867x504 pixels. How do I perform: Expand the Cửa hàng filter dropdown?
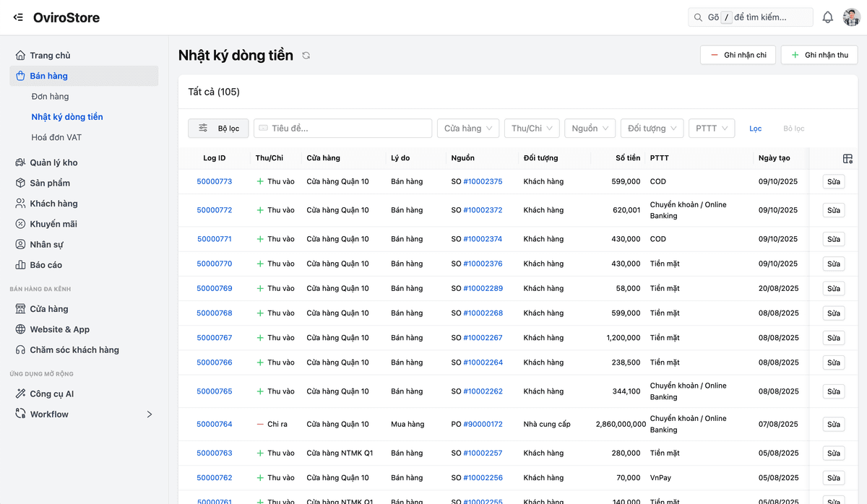tap(467, 129)
